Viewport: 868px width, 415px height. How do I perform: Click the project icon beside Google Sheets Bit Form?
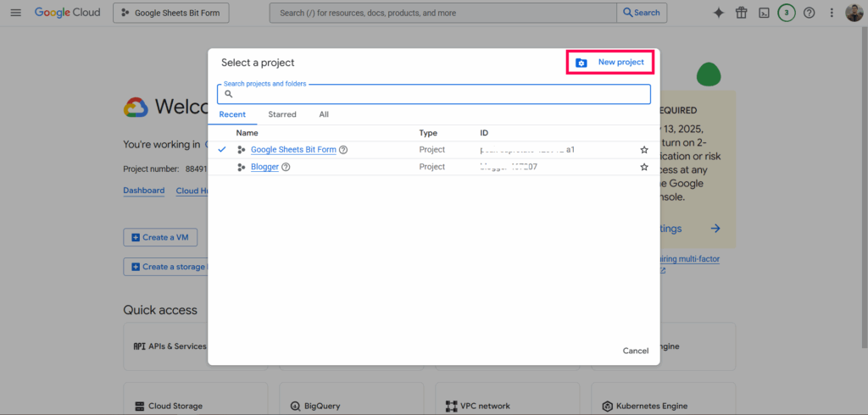pyautogui.click(x=241, y=149)
